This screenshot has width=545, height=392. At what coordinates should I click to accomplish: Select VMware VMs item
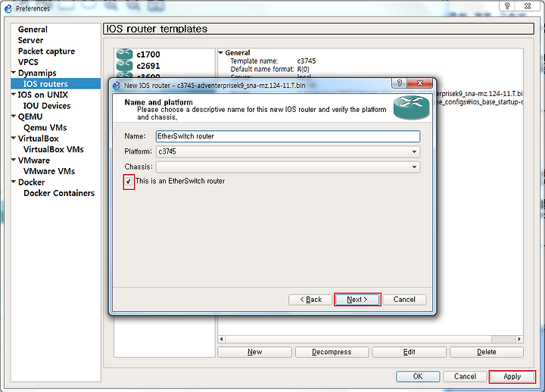pyautogui.click(x=49, y=171)
